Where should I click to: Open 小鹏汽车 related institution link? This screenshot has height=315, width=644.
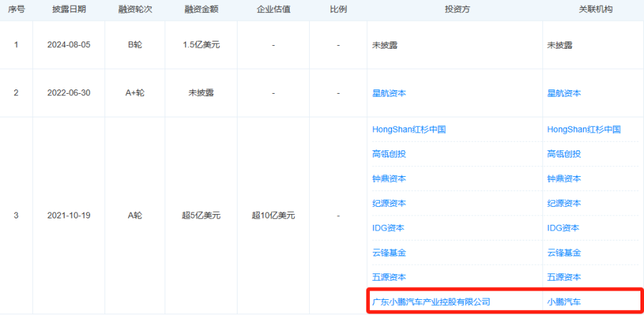[564, 301]
